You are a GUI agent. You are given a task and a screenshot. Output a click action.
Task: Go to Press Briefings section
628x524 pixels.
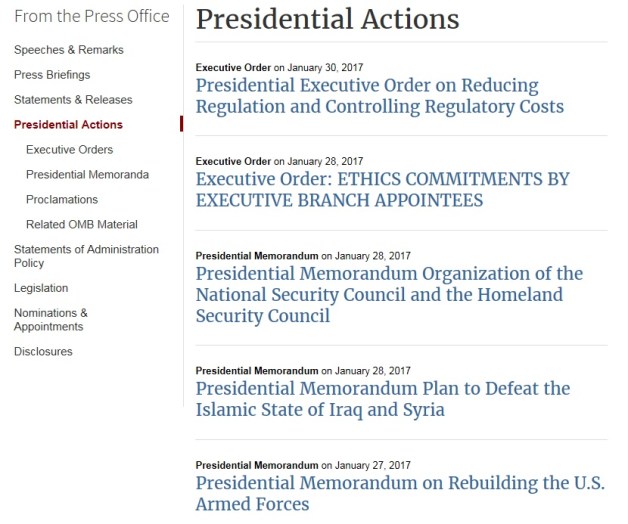[x=52, y=75]
